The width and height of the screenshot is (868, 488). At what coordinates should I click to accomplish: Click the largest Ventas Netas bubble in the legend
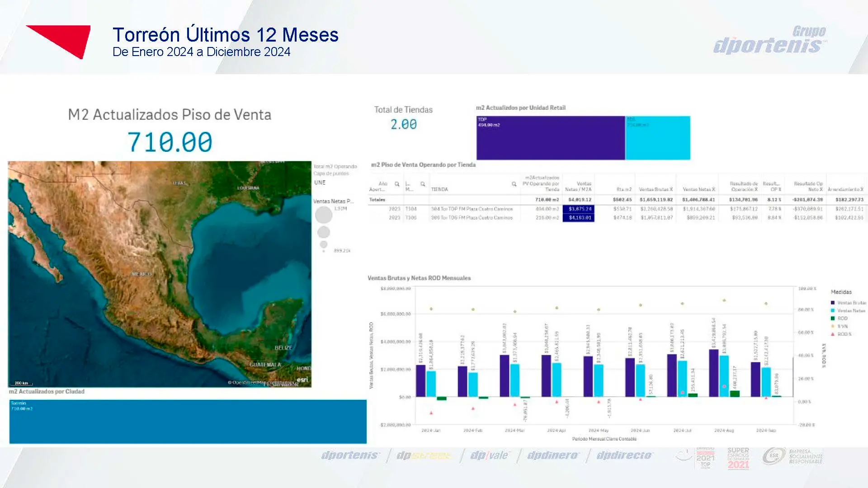pos(324,215)
